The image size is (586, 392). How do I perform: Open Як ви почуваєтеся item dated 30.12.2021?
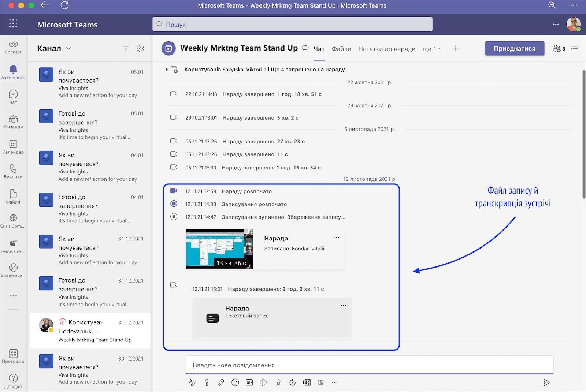(x=90, y=370)
